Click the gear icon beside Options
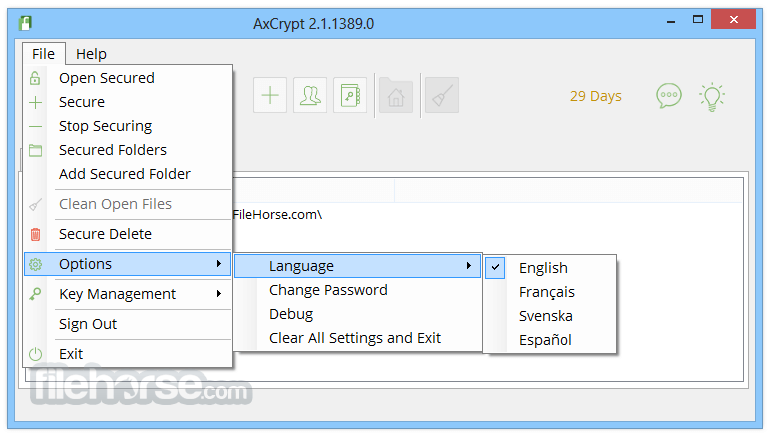 35,264
